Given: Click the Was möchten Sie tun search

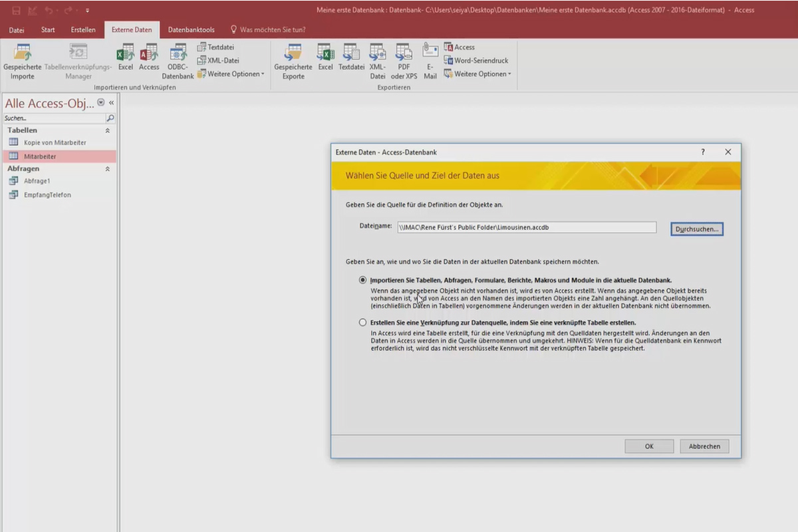Looking at the screenshot, I should [x=268, y=30].
